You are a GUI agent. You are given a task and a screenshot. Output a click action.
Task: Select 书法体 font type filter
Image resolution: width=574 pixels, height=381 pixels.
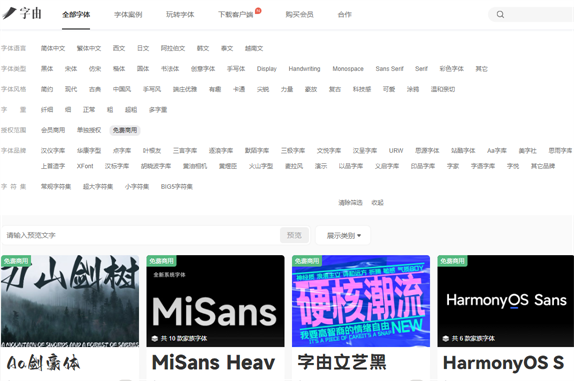click(x=170, y=69)
